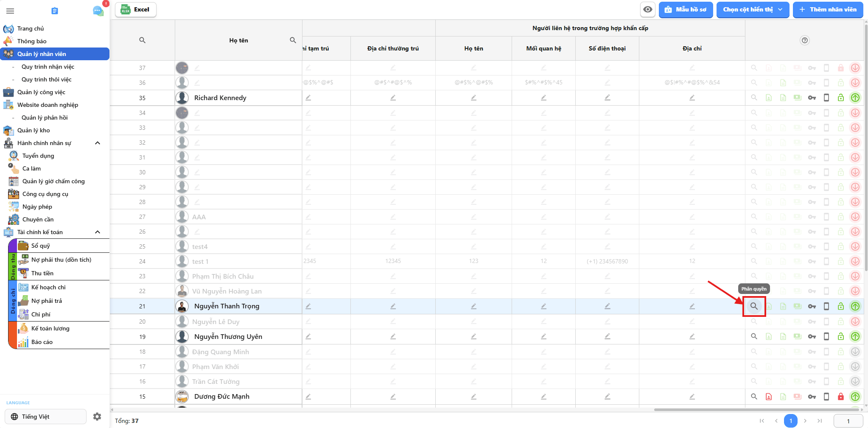Toggle the eye visibility button in top toolbar

[648, 10]
